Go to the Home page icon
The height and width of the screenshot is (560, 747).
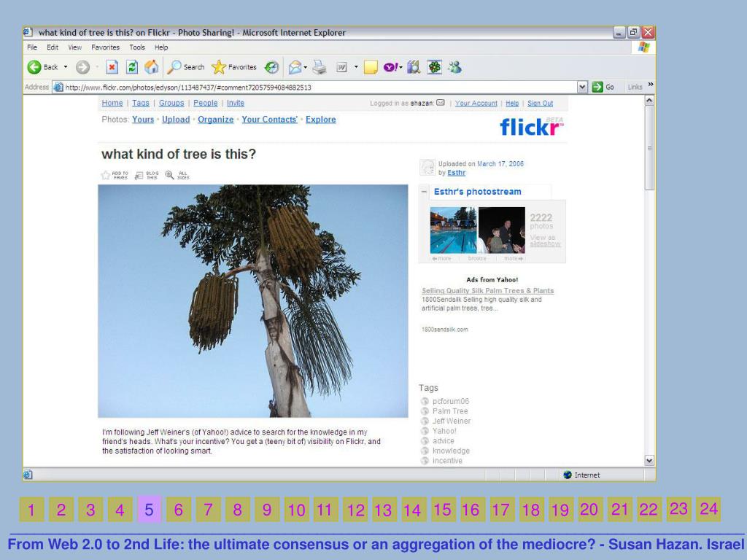click(x=152, y=67)
